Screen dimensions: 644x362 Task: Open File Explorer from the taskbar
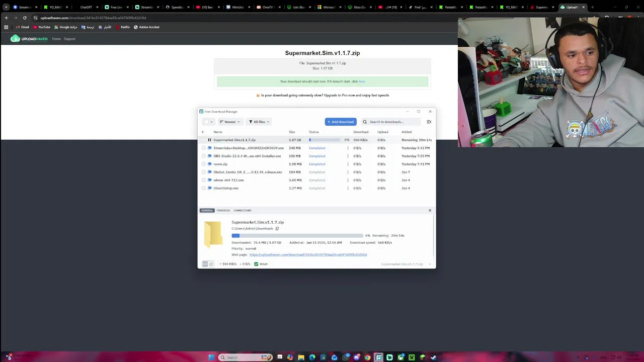coord(301,357)
